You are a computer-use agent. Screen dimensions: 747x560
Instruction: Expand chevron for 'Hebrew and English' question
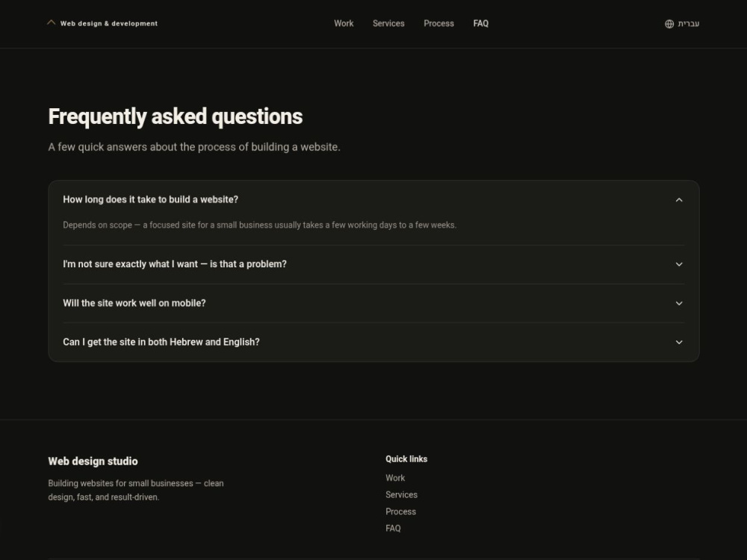coord(679,343)
